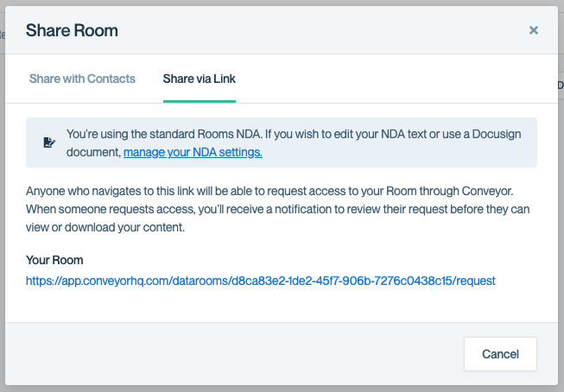Close the Share Room dialog with the X

click(534, 30)
